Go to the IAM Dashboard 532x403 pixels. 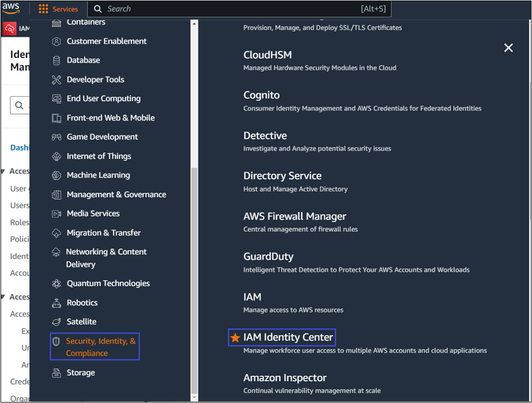[x=21, y=147]
